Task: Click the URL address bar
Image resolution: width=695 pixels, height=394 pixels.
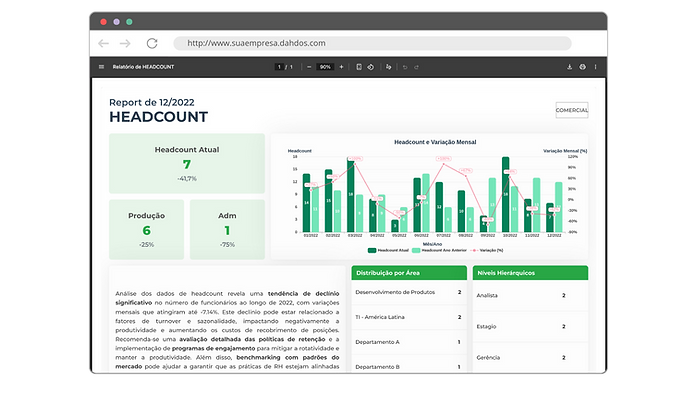Action: tap(372, 43)
